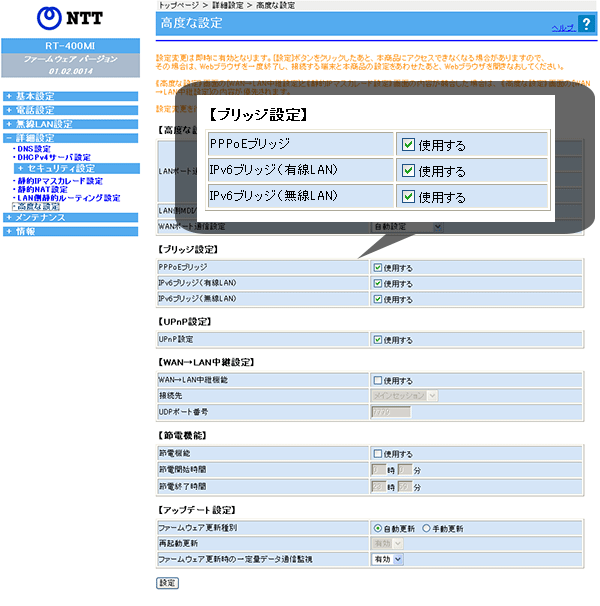
Task: Expand the 無線LAN設定 menu section
Action: [x=70, y=124]
